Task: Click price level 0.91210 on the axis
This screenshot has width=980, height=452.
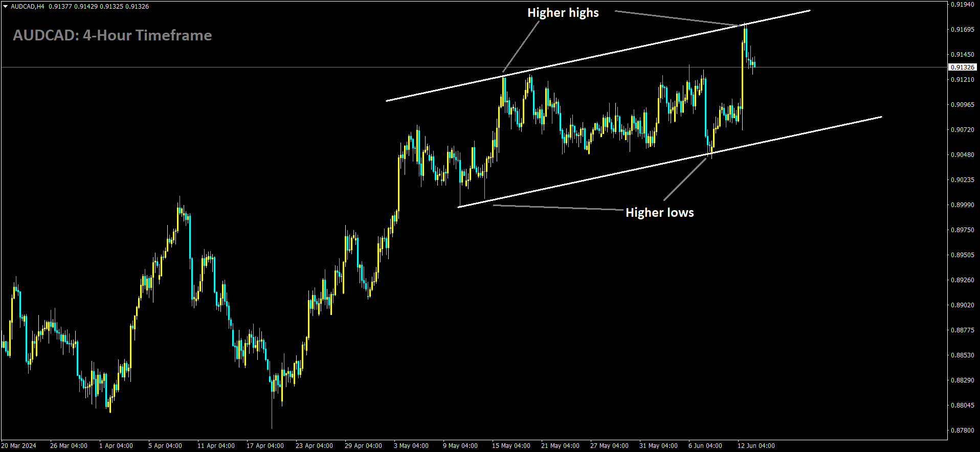Action: (x=962, y=79)
